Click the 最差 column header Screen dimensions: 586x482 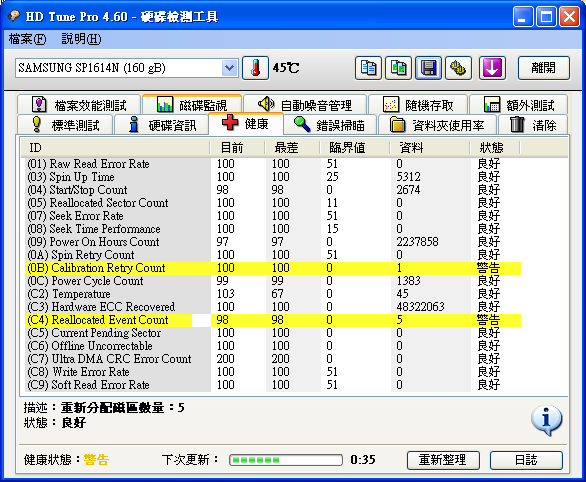292,148
